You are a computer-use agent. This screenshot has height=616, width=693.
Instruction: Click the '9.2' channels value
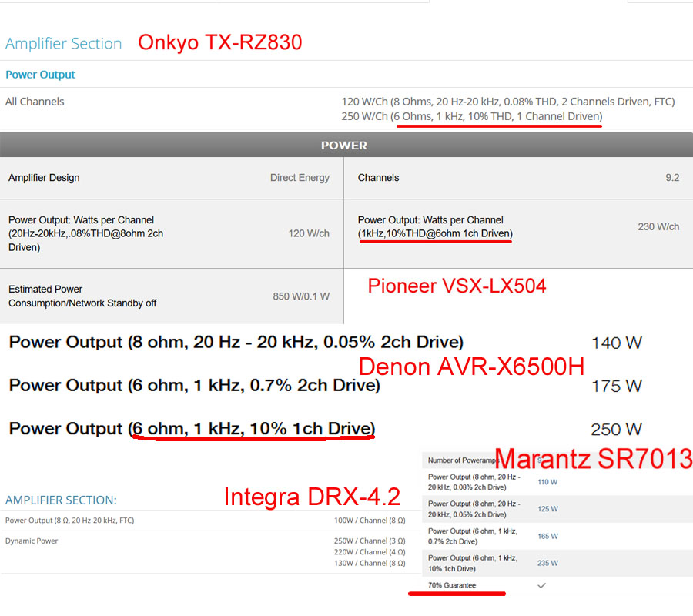tap(672, 178)
